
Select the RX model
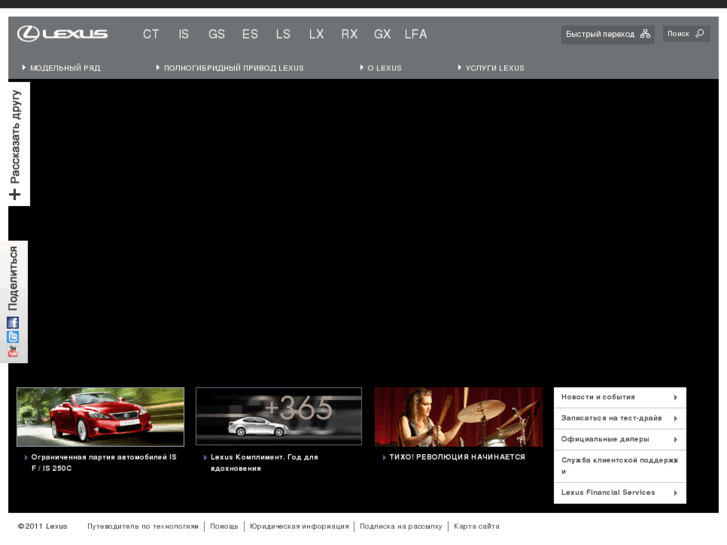point(349,34)
